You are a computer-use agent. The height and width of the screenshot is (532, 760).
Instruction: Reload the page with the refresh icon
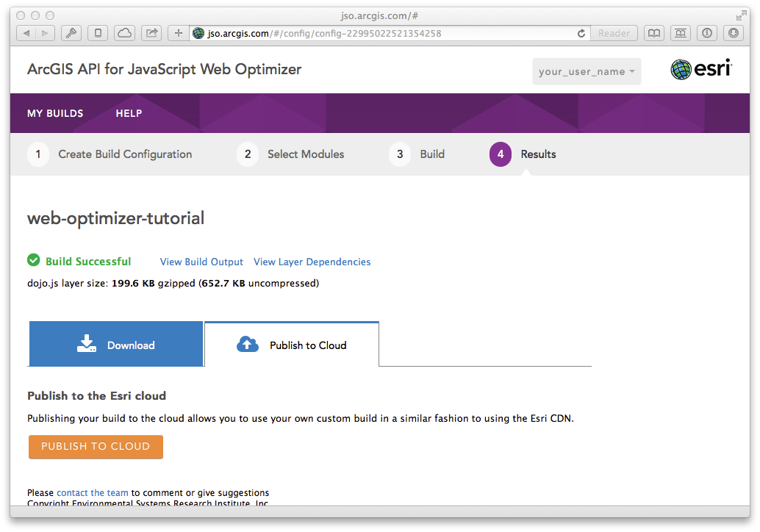point(581,33)
